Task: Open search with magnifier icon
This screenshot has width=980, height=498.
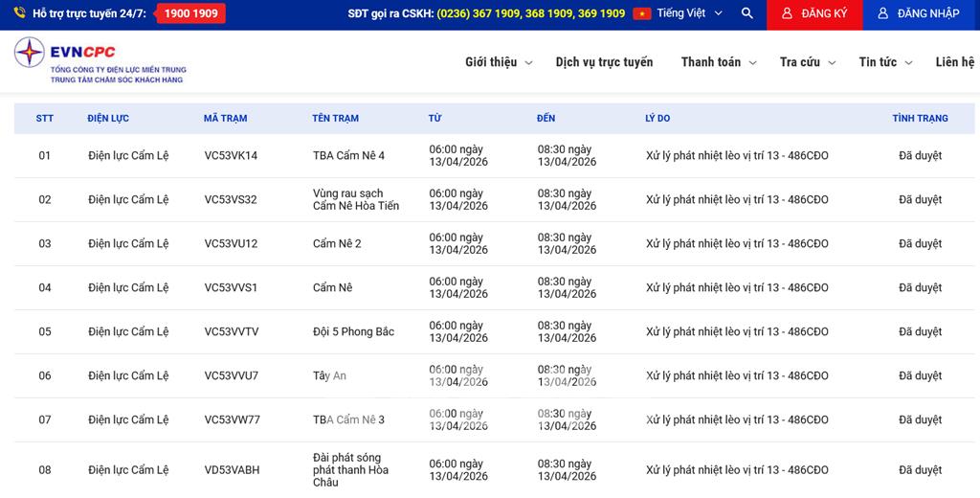Action: coord(747,13)
